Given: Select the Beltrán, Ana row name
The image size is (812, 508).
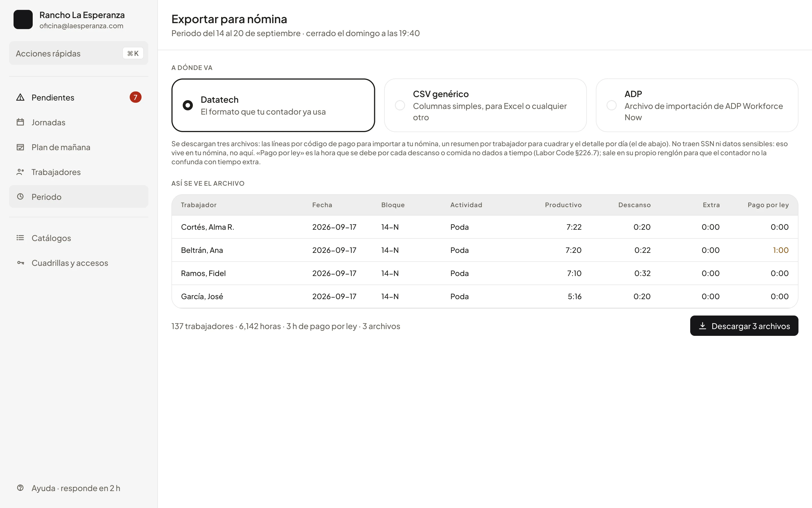Looking at the screenshot, I should click(x=202, y=250).
